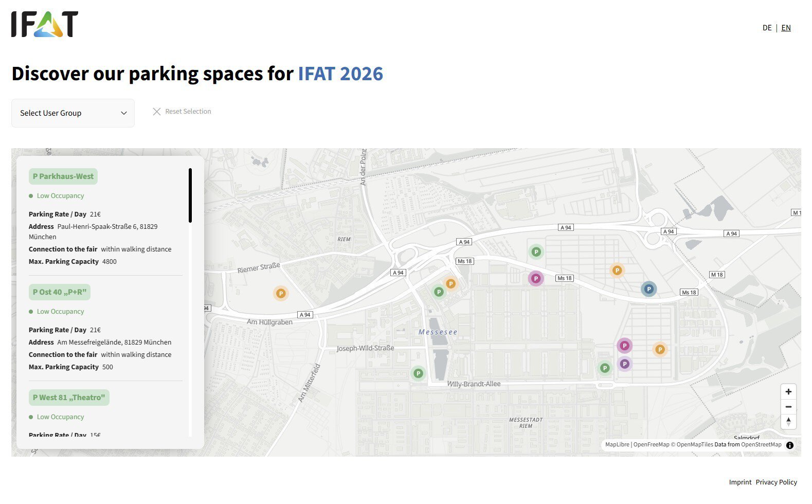This screenshot has width=812, height=504.
Task: Select the P Ost 40 "P+R" card title
Action: (60, 292)
